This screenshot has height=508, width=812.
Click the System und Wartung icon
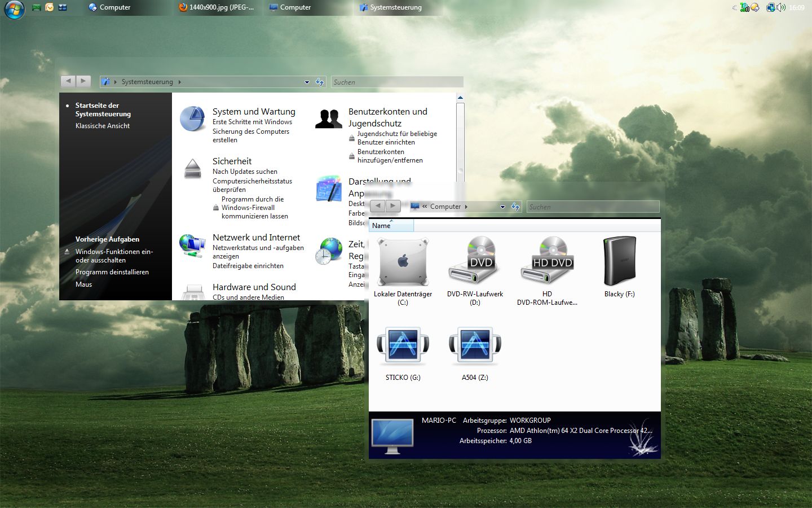click(192, 119)
